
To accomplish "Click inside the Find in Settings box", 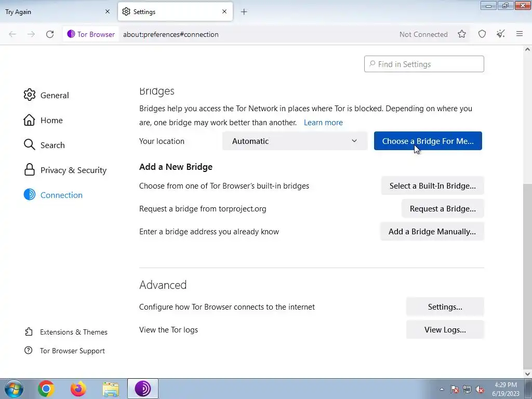I will point(424,64).
